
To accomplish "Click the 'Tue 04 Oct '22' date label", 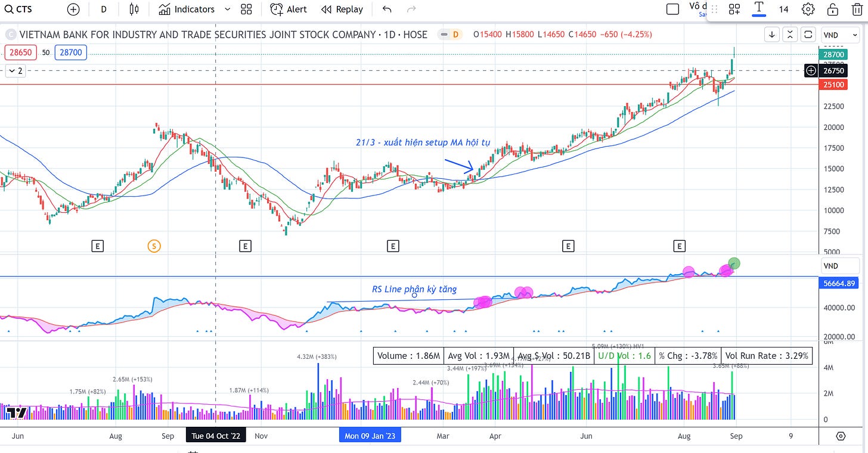I will (x=216, y=436).
